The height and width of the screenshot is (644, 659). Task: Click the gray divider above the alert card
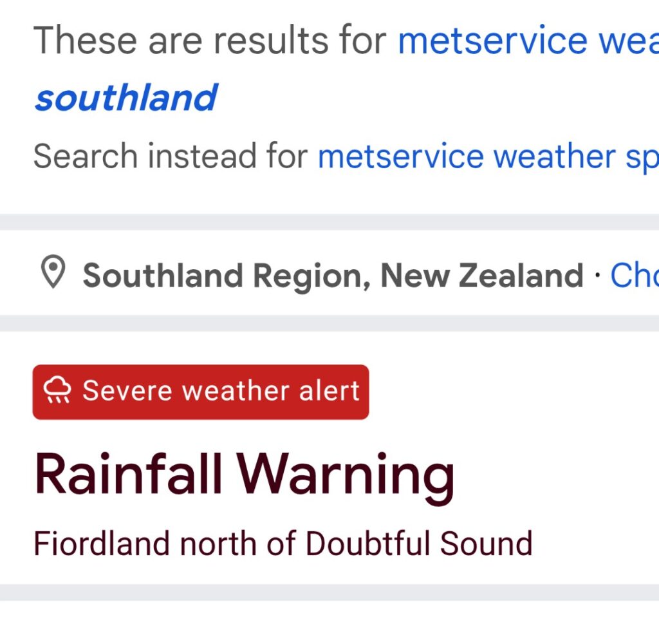click(x=329, y=323)
